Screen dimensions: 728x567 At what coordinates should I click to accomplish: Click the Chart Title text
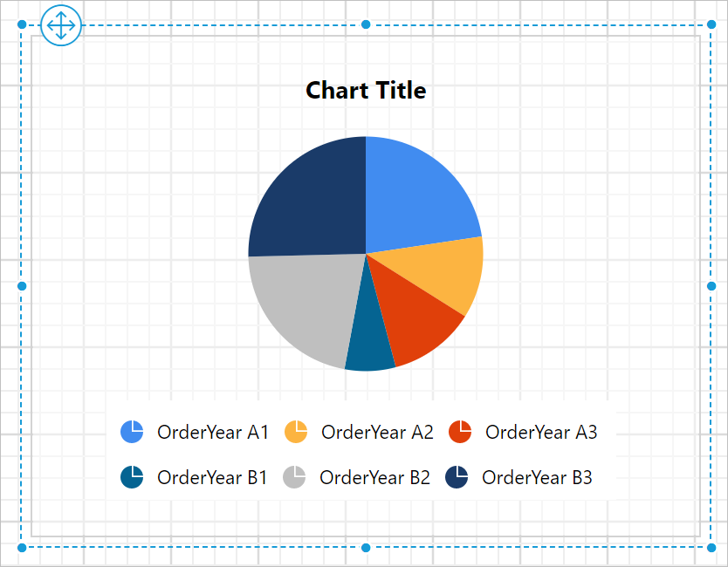pos(366,90)
